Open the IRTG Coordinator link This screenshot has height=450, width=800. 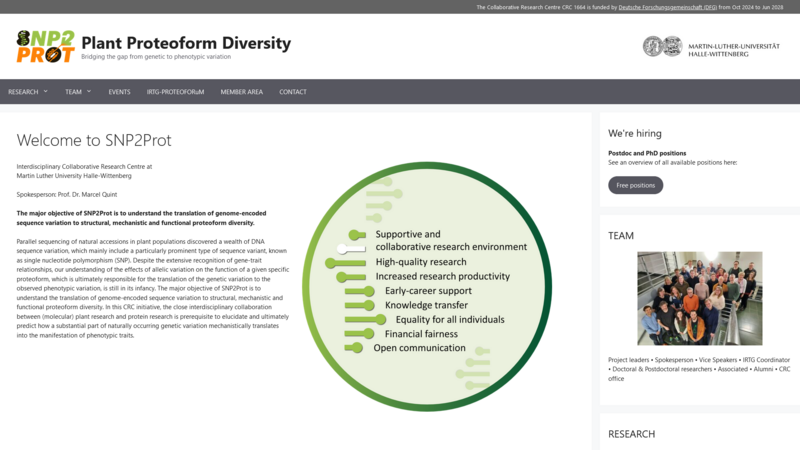pyautogui.click(x=774, y=359)
